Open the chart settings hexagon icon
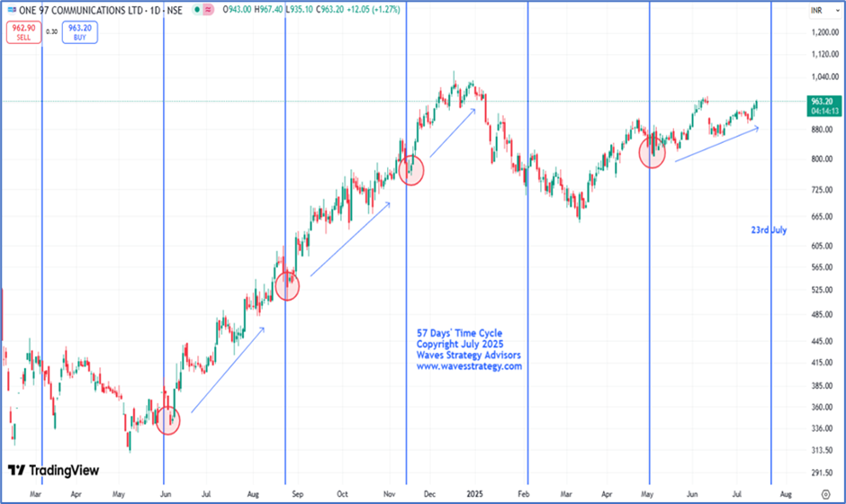The height and width of the screenshot is (504, 846). point(825,494)
